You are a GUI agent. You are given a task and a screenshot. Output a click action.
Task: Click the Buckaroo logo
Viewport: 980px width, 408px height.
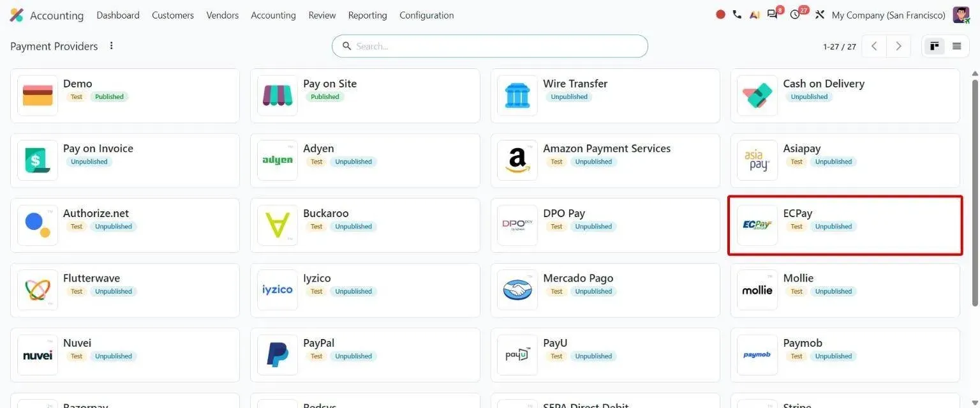point(278,225)
